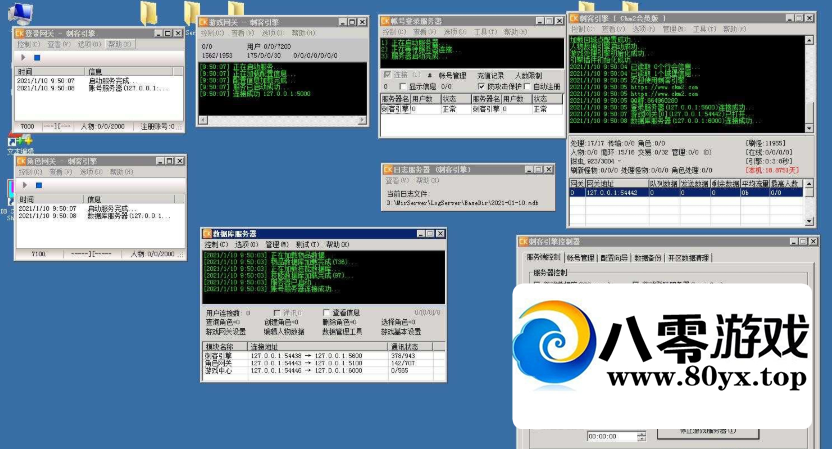Click the CK title icon of 角色网关 window
832x449 pixels.
click(x=21, y=161)
